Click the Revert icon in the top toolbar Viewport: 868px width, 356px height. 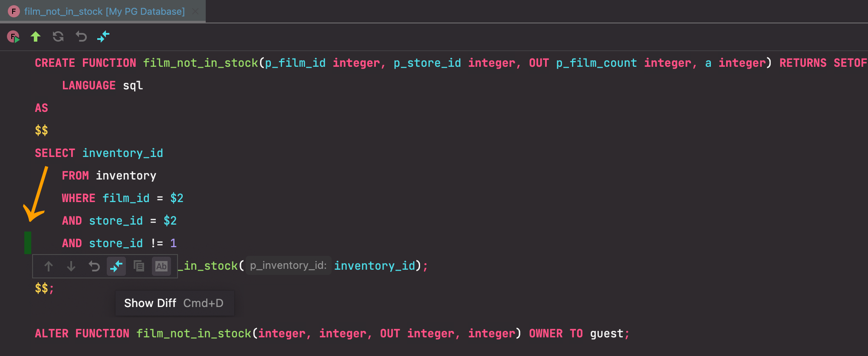81,37
